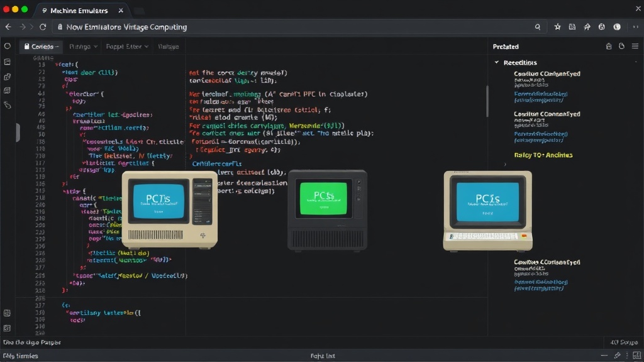
Task: Open the browser more-options dots
Action: (x=635, y=26)
